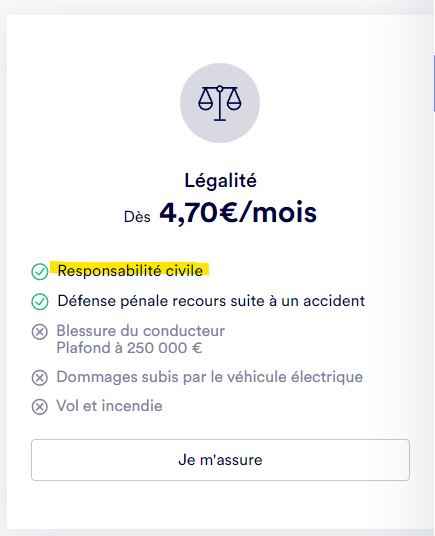
Task: Click green checkmark beside Responsabilité civile
Action: coord(40,272)
